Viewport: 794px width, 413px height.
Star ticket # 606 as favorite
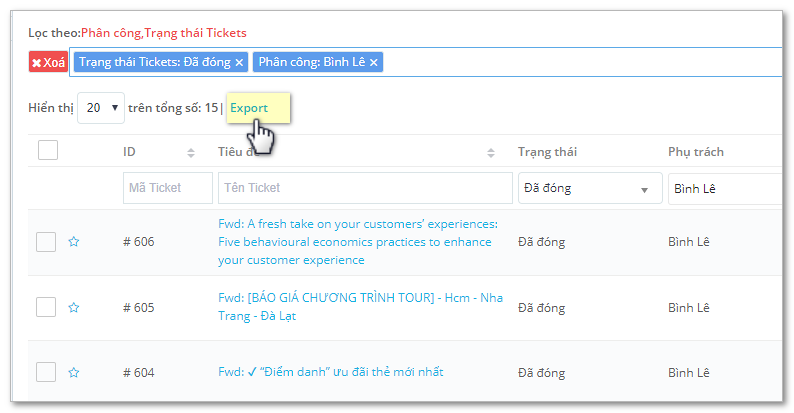tap(74, 241)
